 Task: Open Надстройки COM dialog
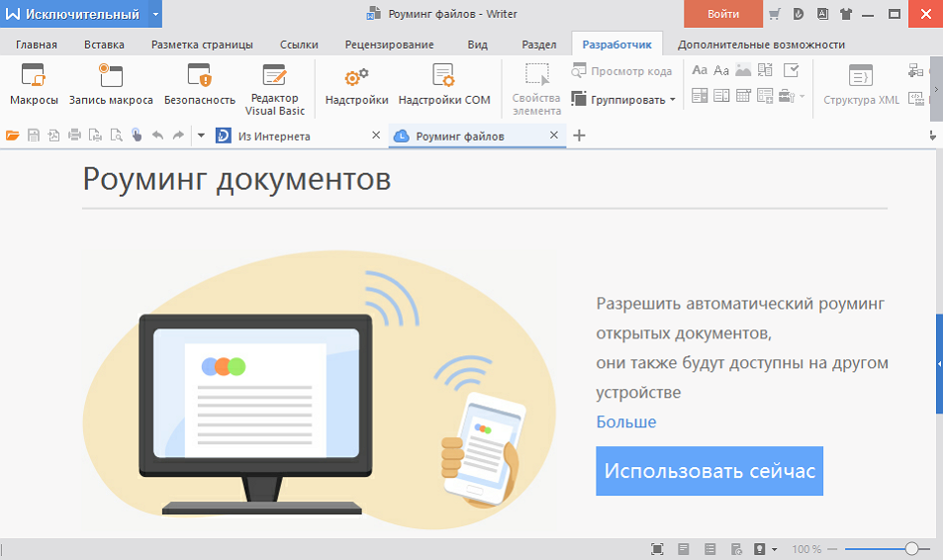[x=444, y=85]
